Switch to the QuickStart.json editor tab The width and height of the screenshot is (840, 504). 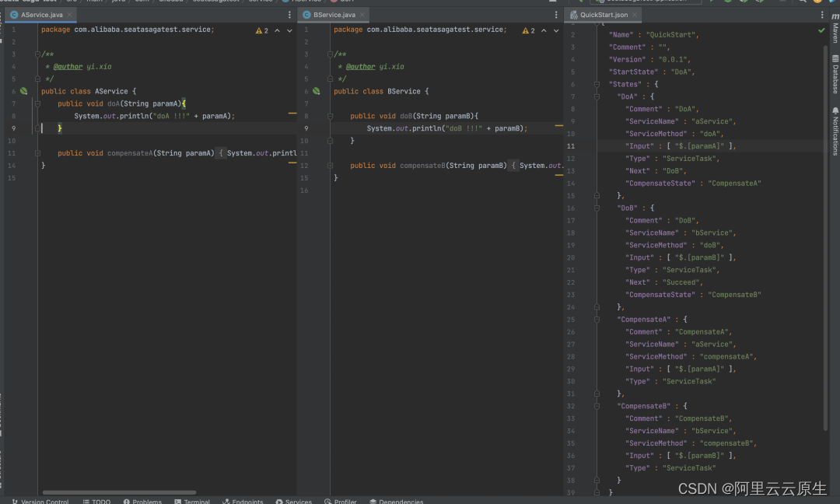pyautogui.click(x=604, y=15)
